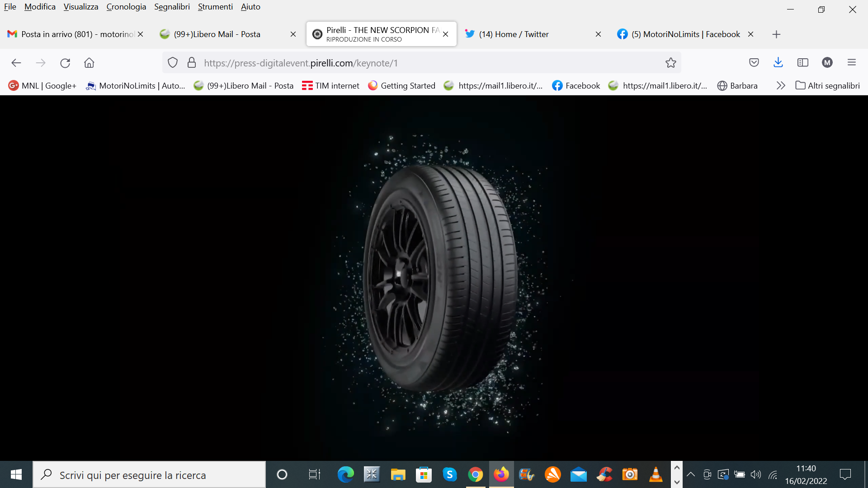Expand hidden bookmarks with double chevron
Screen dimensions: 868x488
[781, 85]
